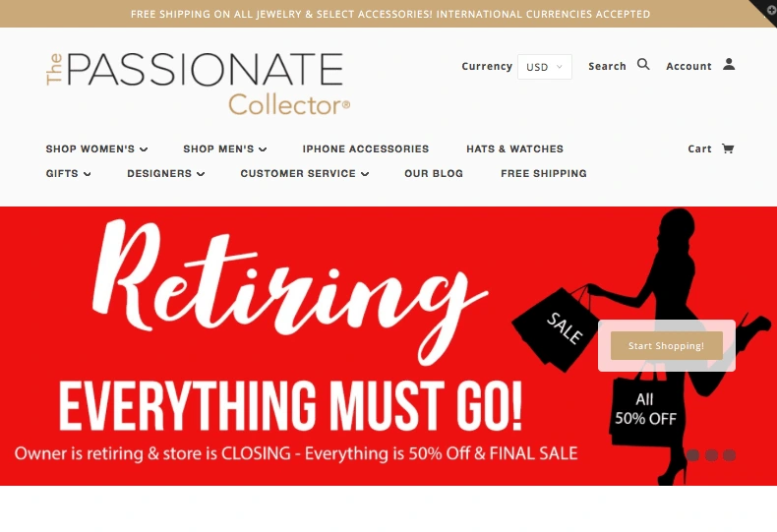Open the Account person icon
777x532 pixels.
[x=729, y=64]
